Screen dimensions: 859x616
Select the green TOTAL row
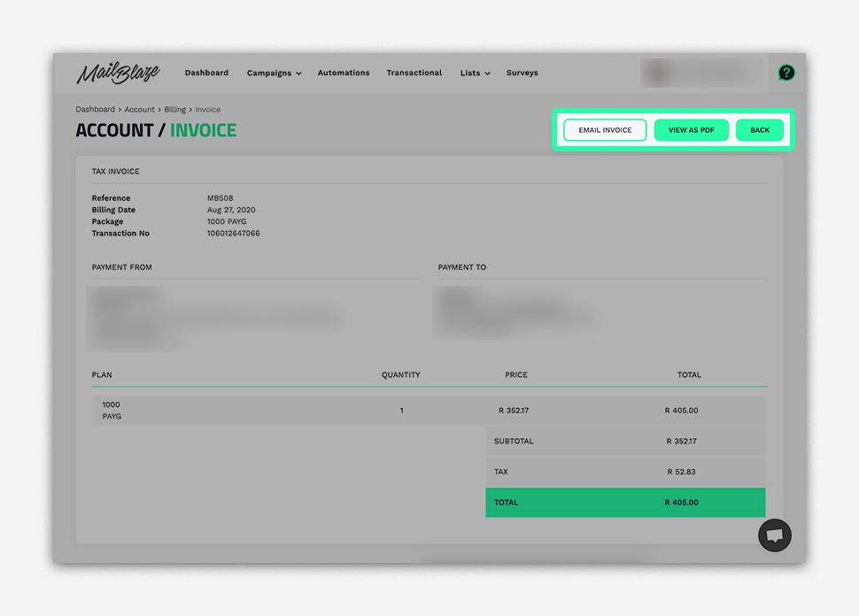(x=625, y=502)
